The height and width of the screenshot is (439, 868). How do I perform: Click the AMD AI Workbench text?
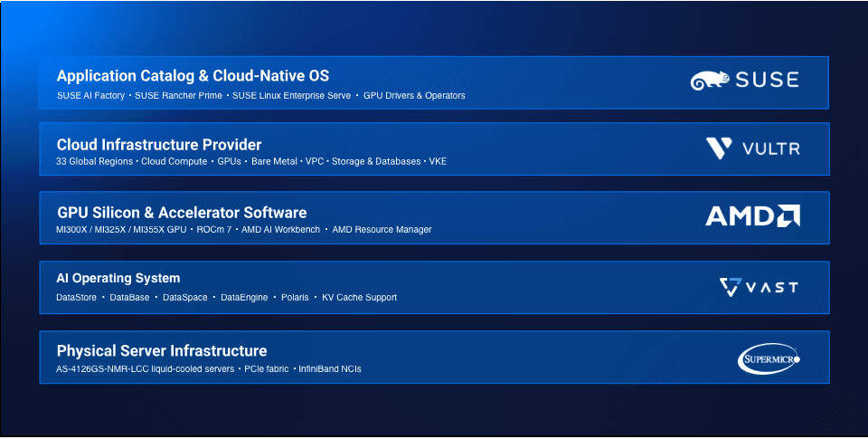coord(280,230)
